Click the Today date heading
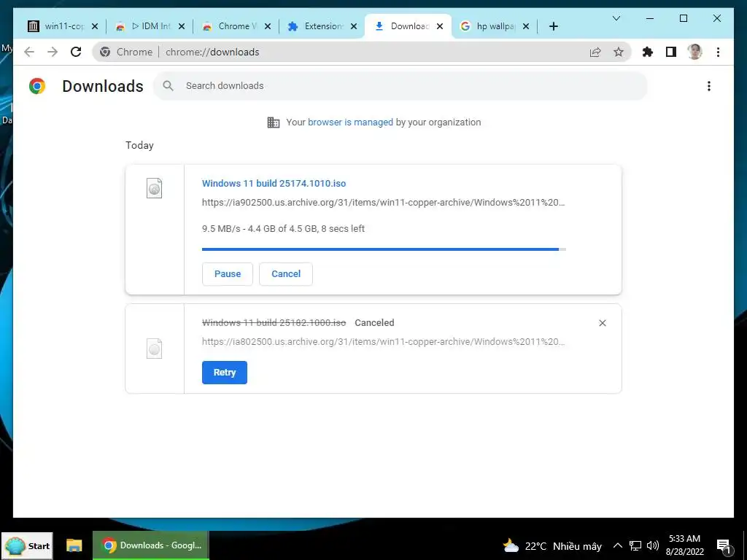 139,145
